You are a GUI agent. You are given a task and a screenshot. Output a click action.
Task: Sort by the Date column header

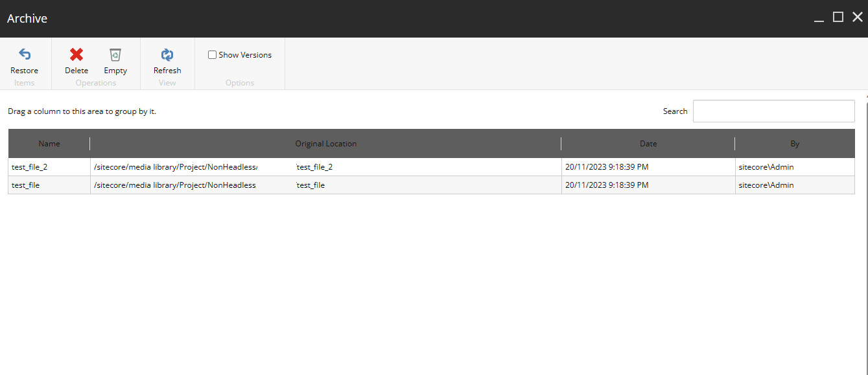(648, 144)
